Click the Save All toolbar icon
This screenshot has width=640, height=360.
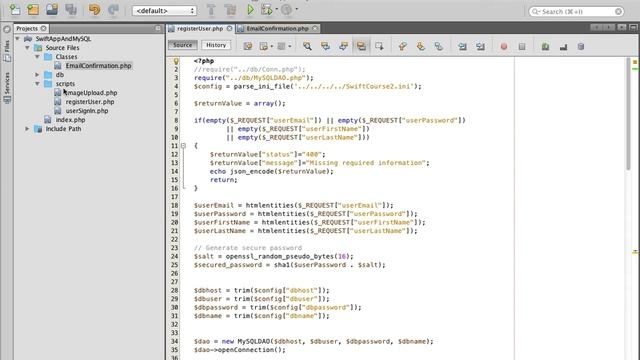tap(71, 9)
